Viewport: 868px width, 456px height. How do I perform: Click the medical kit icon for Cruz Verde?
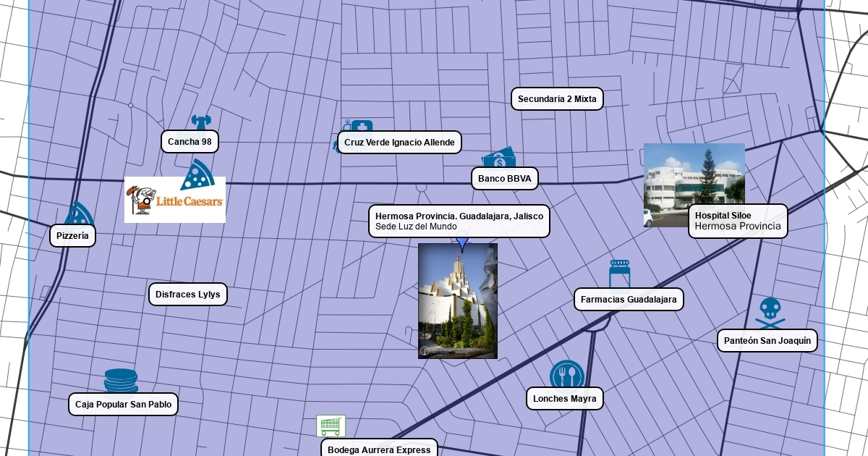tap(360, 127)
